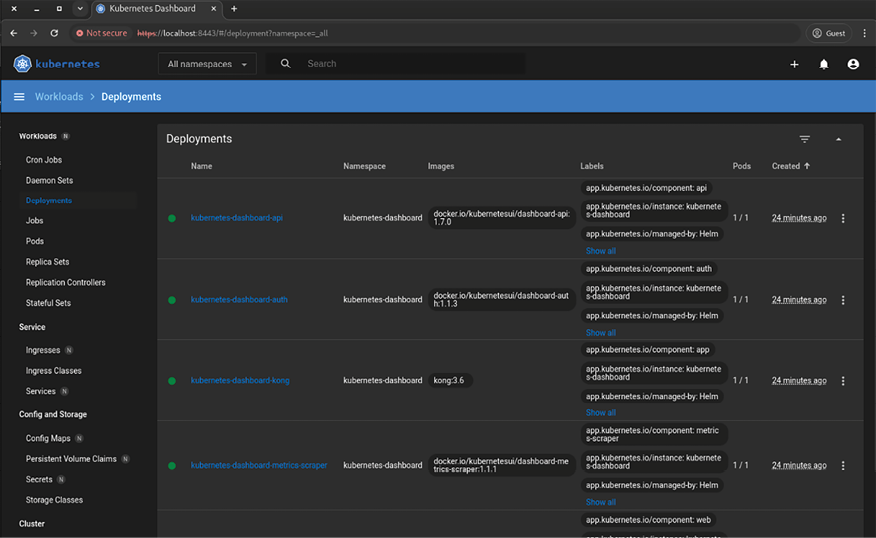Click the Kubernetes logo icon
The height and width of the screenshot is (538, 876).
pos(22,64)
